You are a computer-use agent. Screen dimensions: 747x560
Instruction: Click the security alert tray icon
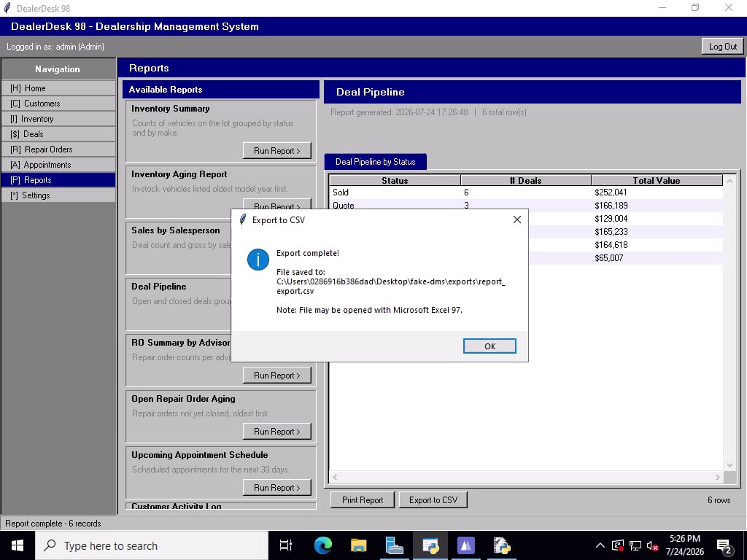click(x=618, y=545)
